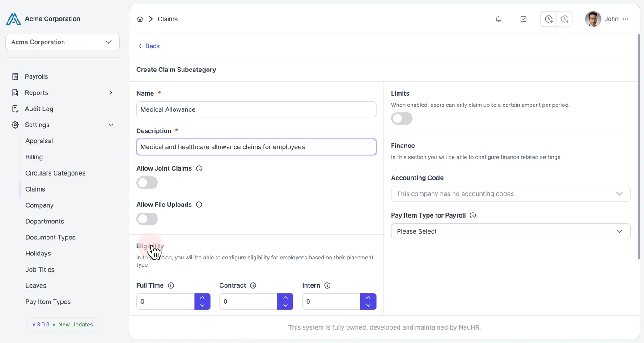Open Document Types settings
The image size is (644, 343).
(51, 237)
